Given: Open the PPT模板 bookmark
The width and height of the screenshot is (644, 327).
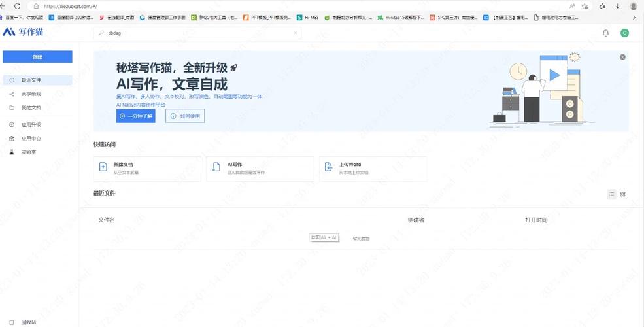Looking at the screenshot, I should [x=267, y=18].
